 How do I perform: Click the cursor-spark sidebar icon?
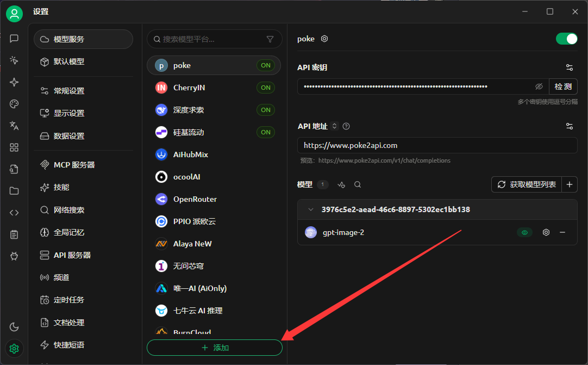(x=14, y=60)
